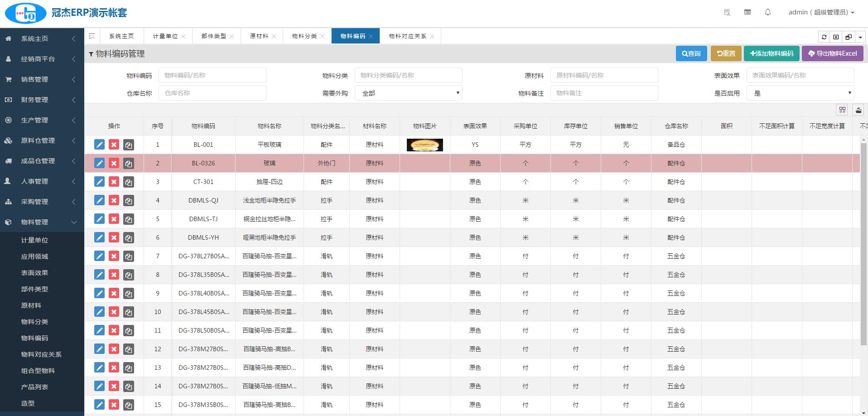
Task: Open the 是否启用 dropdown
Action: pos(800,93)
